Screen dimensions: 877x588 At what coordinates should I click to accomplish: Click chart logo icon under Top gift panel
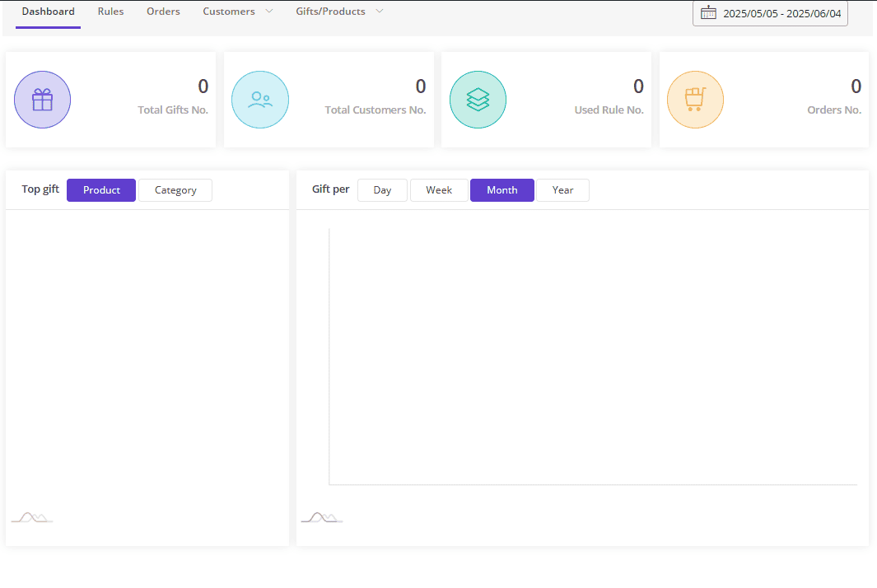click(31, 517)
